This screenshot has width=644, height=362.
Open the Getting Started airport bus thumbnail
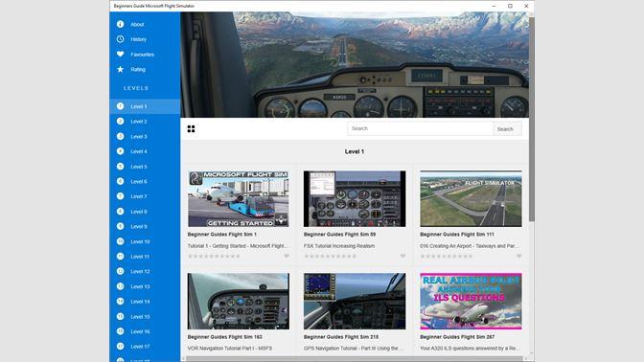coord(239,198)
